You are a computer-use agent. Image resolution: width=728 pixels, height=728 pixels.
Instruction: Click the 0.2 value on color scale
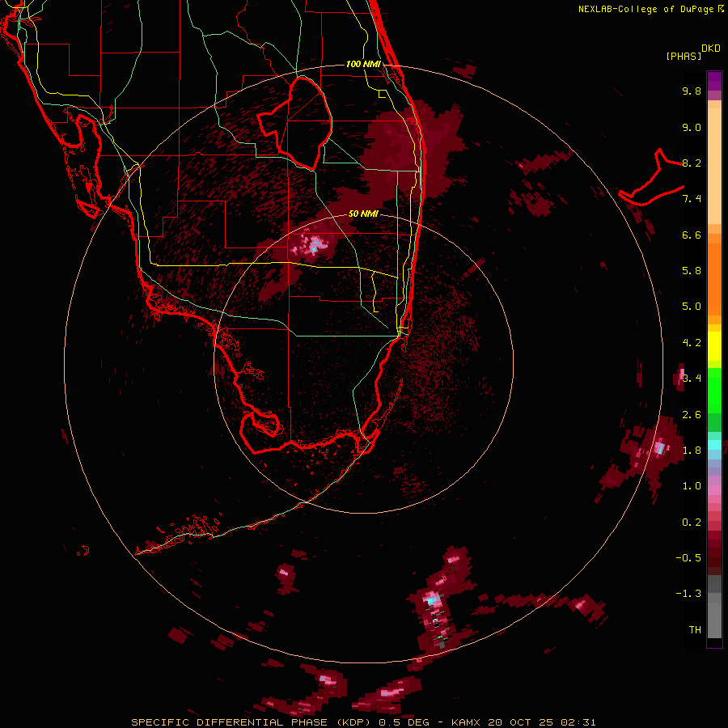[x=692, y=523]
